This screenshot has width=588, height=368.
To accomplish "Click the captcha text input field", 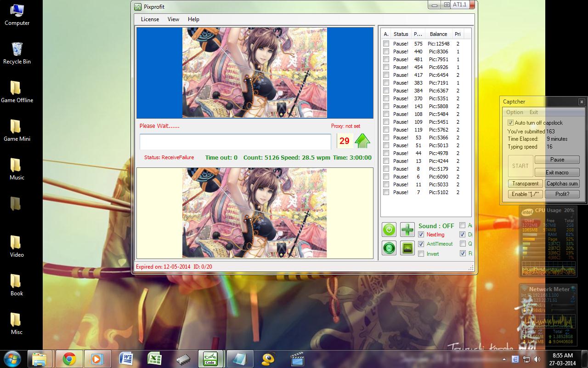I will pyautogui.click(x=235, y=141).
